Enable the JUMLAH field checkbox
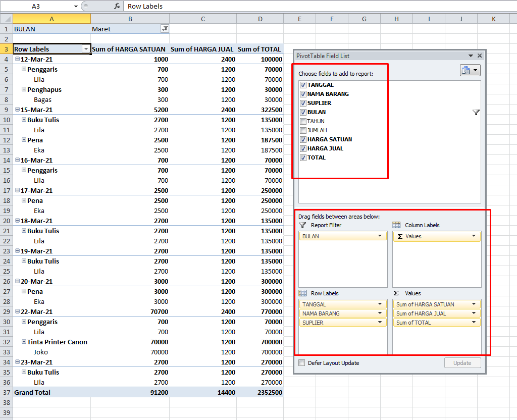The width and height of the screenshot is (517, 420). pos(303,130)
